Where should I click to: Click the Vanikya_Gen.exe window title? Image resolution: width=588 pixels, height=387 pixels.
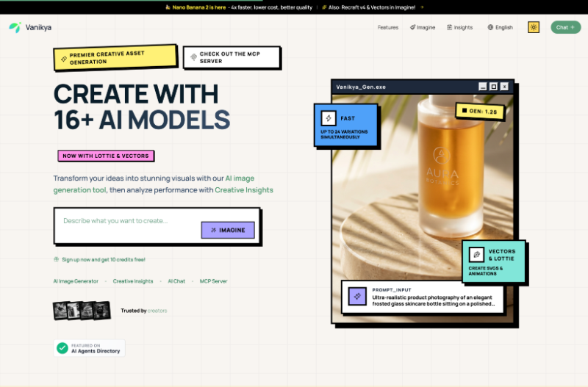click(361, 87)
